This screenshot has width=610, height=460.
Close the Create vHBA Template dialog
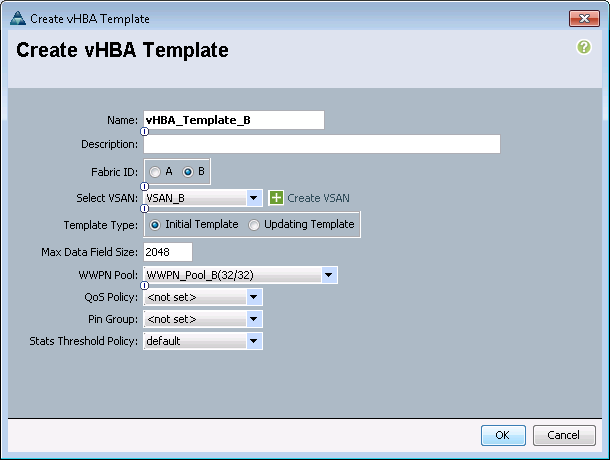584,18
